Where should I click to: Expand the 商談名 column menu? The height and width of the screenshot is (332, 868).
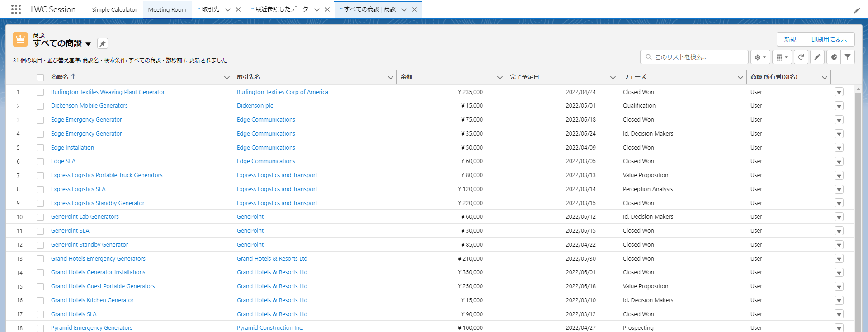[227, 78]
